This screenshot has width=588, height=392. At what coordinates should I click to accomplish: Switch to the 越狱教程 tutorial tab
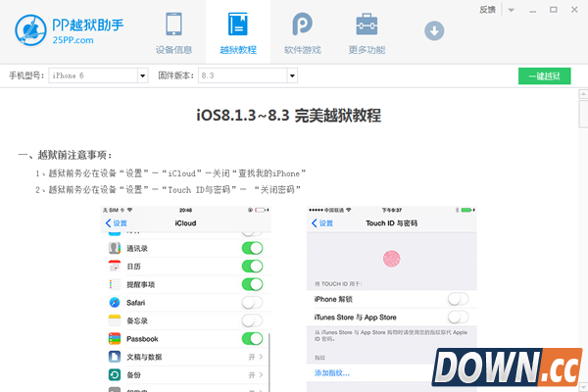point(238,32)
